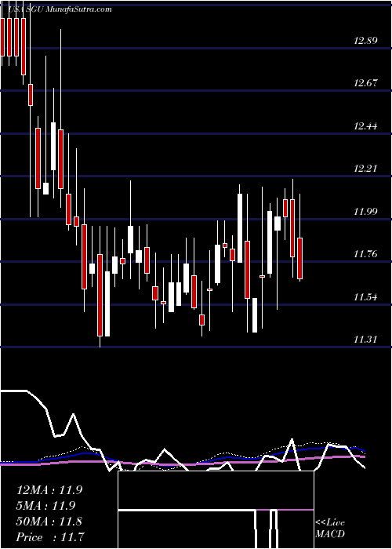
Task: Click the 12MA : 11.9 readout
Action: pyautogui.click(x=49, y=490)
